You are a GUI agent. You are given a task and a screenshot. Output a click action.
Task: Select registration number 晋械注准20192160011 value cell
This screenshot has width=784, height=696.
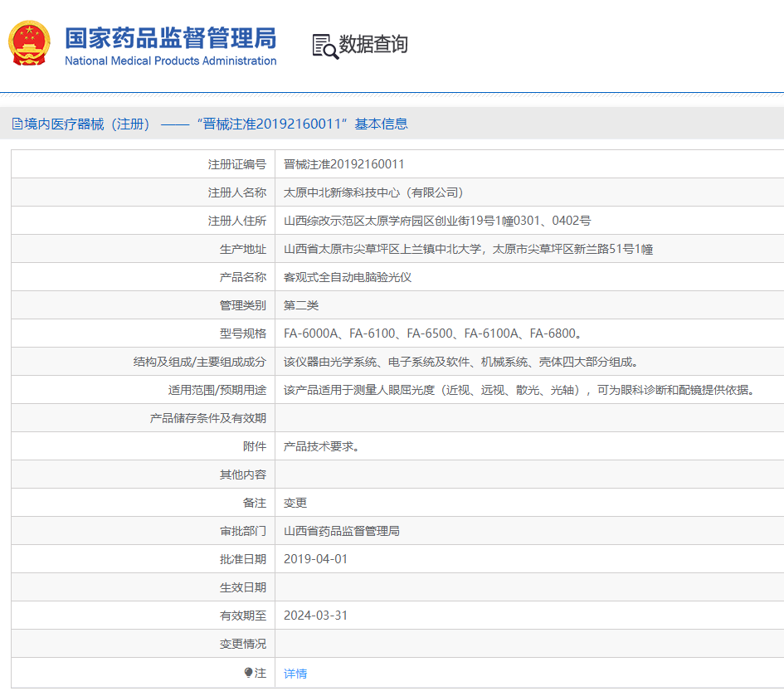point(343,164)
